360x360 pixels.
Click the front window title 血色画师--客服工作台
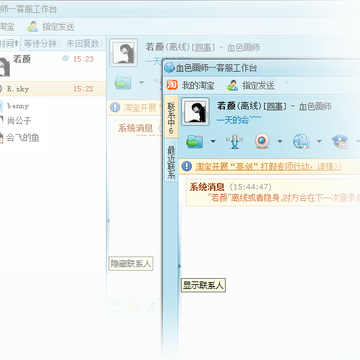pos(216,68)
